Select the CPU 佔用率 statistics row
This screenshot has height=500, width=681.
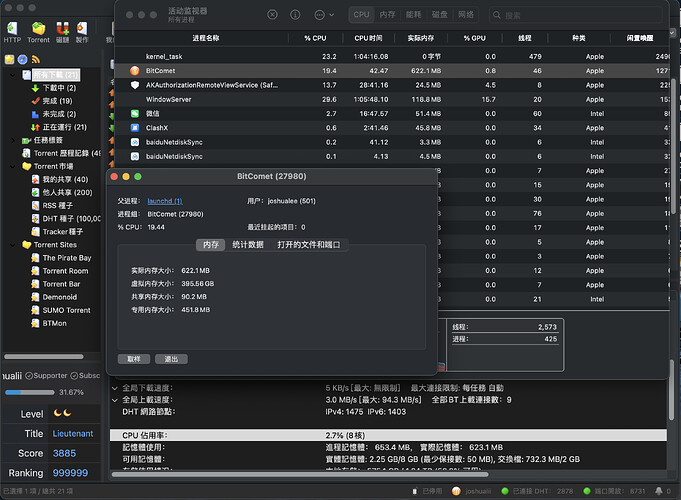point(388,435)
